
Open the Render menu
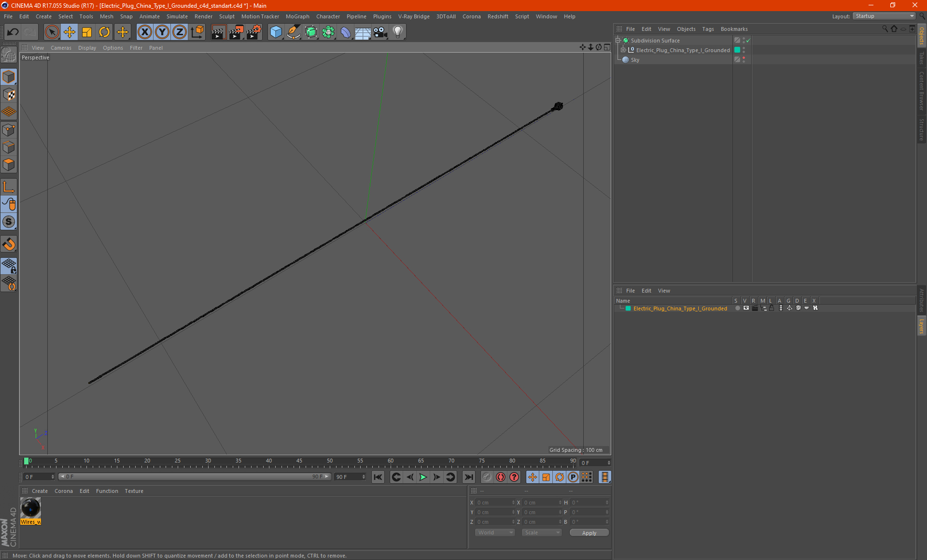tap(203, 16)
